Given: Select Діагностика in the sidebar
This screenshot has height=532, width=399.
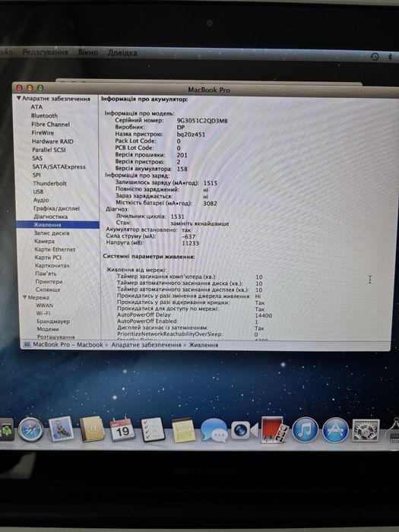Looking at the screenshot, I should [x=51, y=217].
